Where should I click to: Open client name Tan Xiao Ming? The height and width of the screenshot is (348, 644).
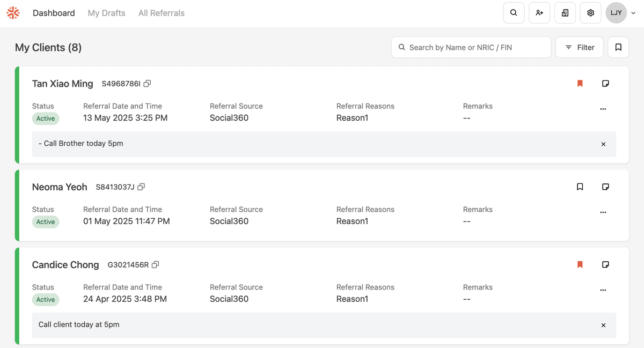point(63,84)
